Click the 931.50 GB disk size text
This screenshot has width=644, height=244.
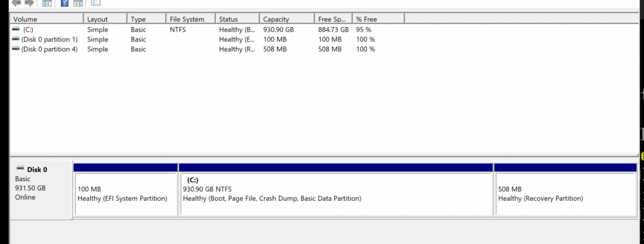coord(30,188)
